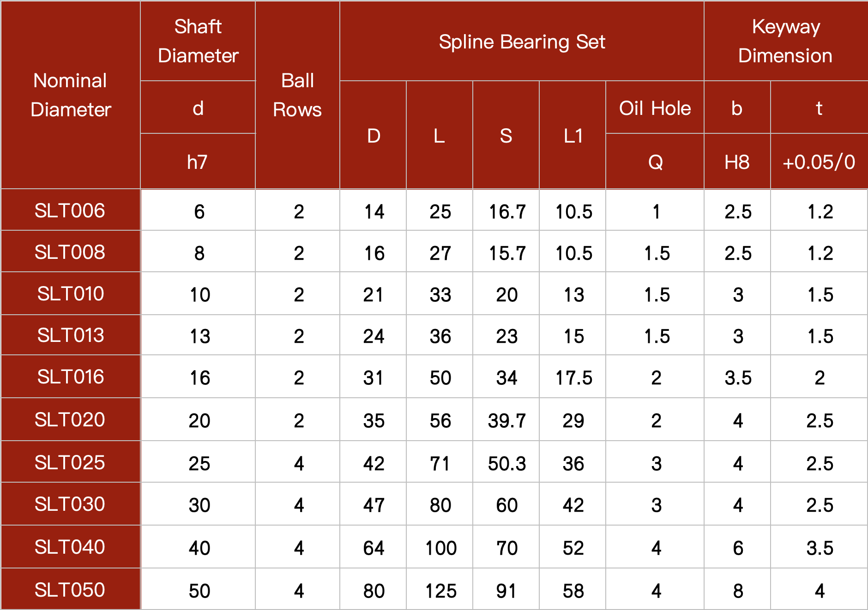The height and width of the screenshot is (610, 868).
Task: Click the L1 column header
Action: tap(573, 136)
